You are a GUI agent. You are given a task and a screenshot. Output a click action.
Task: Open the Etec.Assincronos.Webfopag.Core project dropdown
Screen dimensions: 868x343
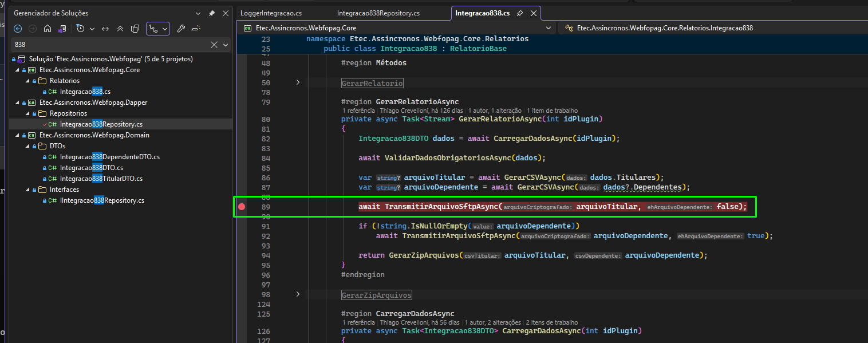(549, 27)
